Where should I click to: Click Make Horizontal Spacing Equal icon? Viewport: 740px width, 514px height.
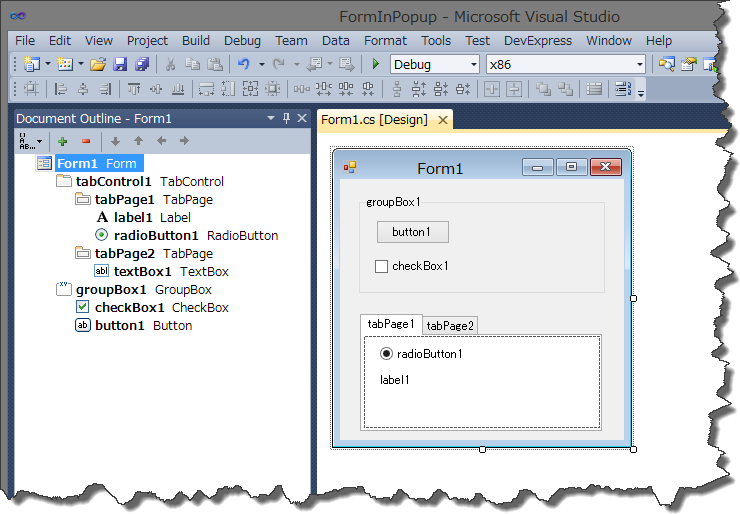click(302, 89)
